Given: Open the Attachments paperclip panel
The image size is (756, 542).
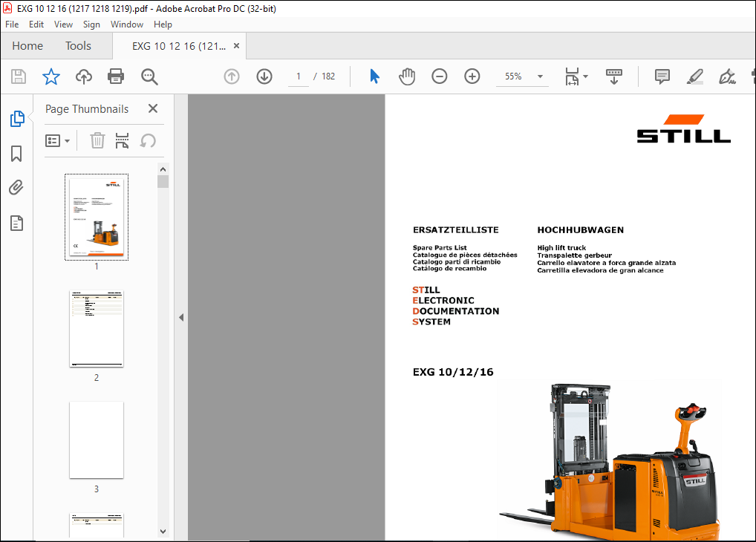Looking at the screenshot, I should [16, 188].
